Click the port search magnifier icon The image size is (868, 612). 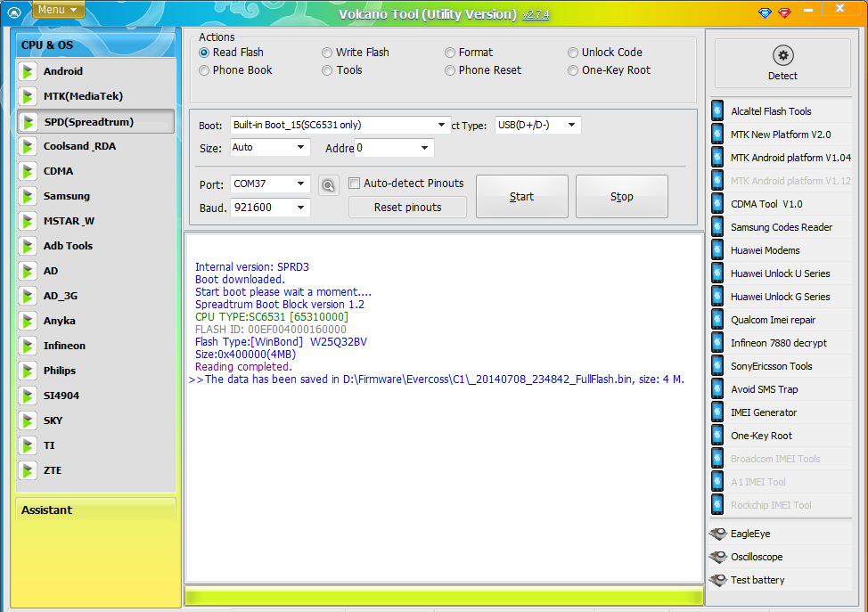[x=328, y=185]
